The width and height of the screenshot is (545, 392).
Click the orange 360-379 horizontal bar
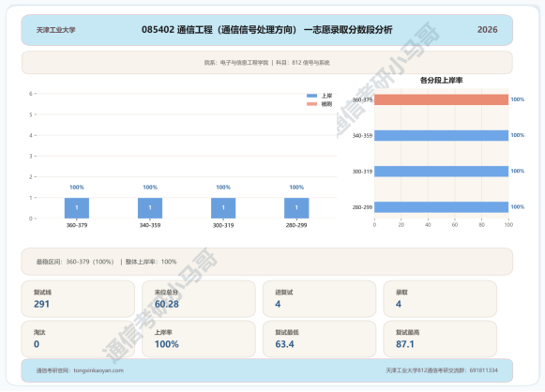pyautogui.click(x=442, y=99)
